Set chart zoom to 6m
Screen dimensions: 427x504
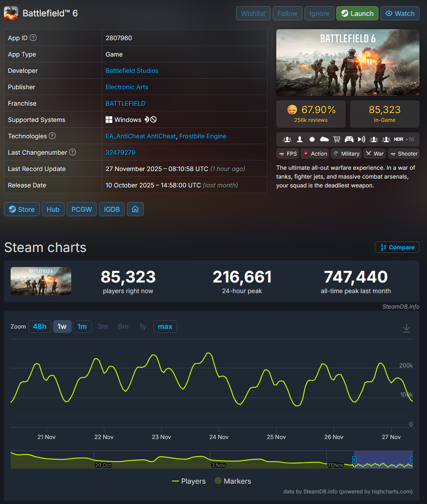(123, 327)
